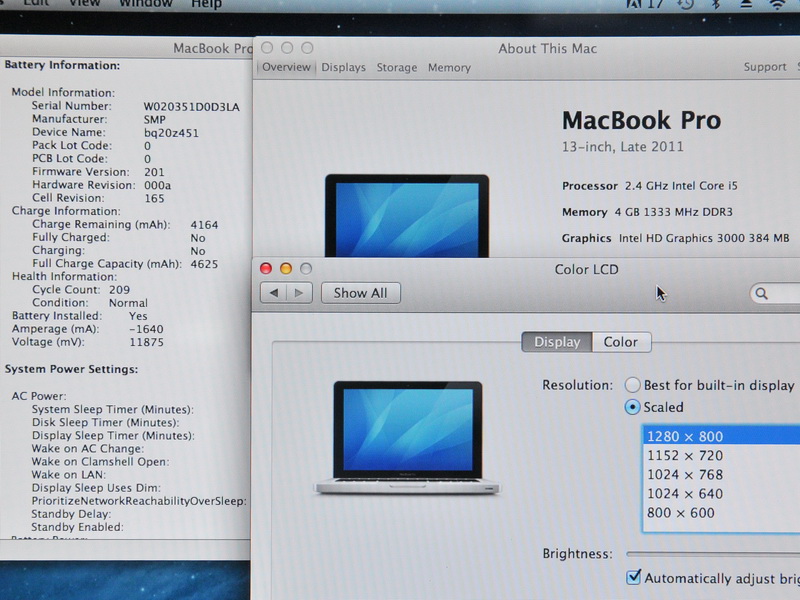Select the Color tab

click(621, 342)
